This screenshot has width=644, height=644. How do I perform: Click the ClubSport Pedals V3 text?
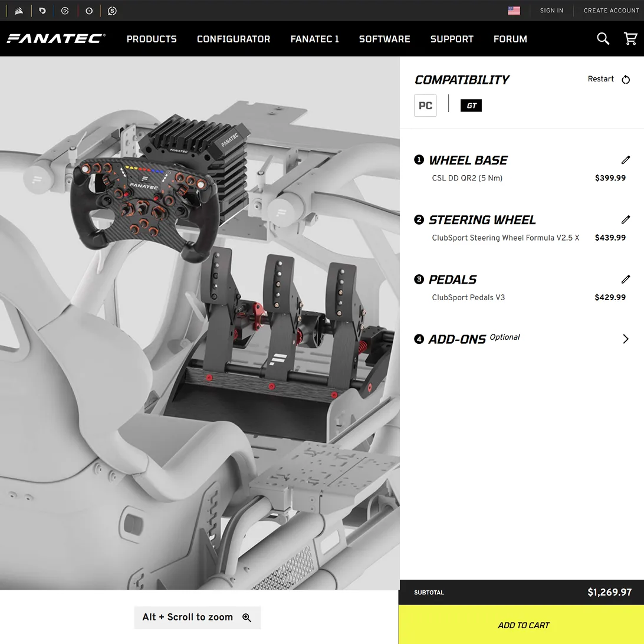[468, 297]
